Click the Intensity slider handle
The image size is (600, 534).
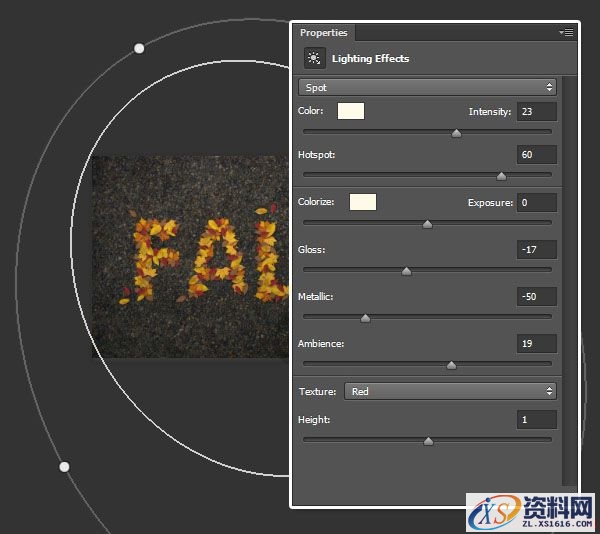(x=457, y=132)
